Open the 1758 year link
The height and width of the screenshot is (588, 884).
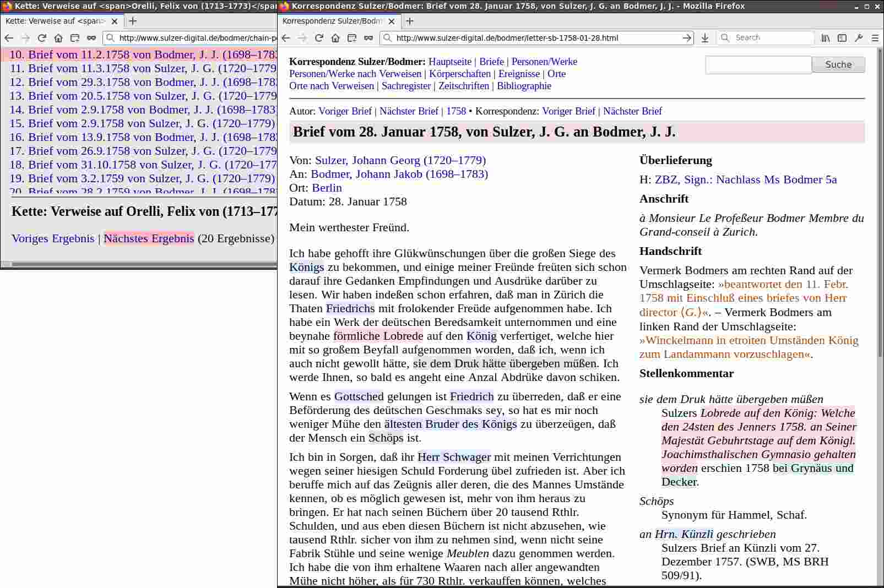pos(456,111)
